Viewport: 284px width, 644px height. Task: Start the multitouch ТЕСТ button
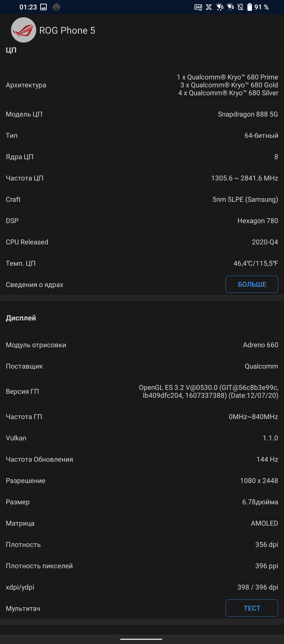[252, 608]
